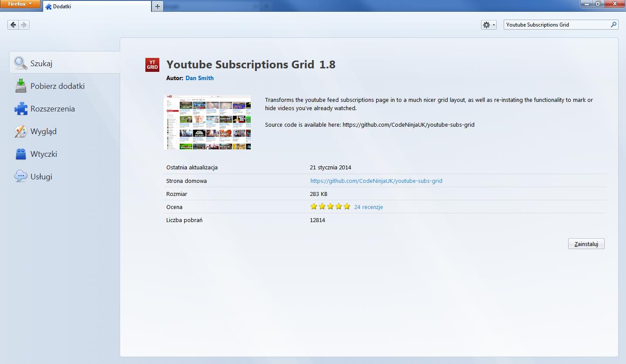The image size is (626, 364).
Task: Click the Rozszerzenia puzzle piece icon
Action: point(20,108)
